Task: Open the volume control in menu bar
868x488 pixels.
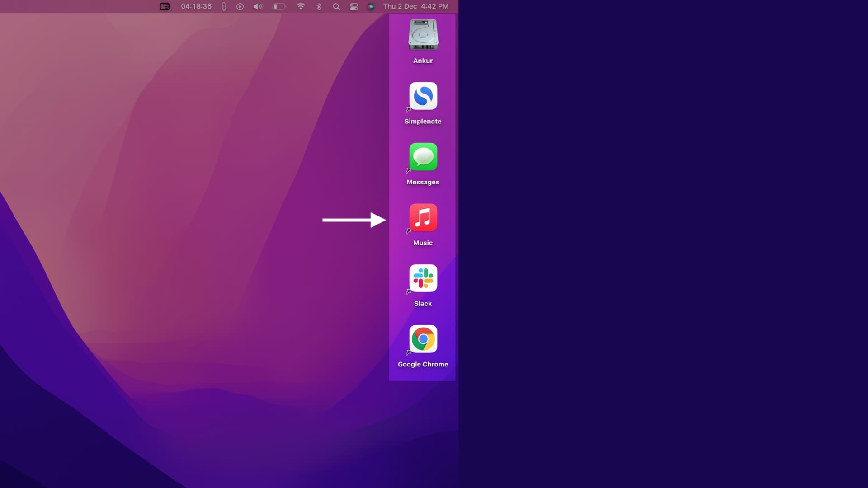Action: pyautogui.click(x=258, y=7)
